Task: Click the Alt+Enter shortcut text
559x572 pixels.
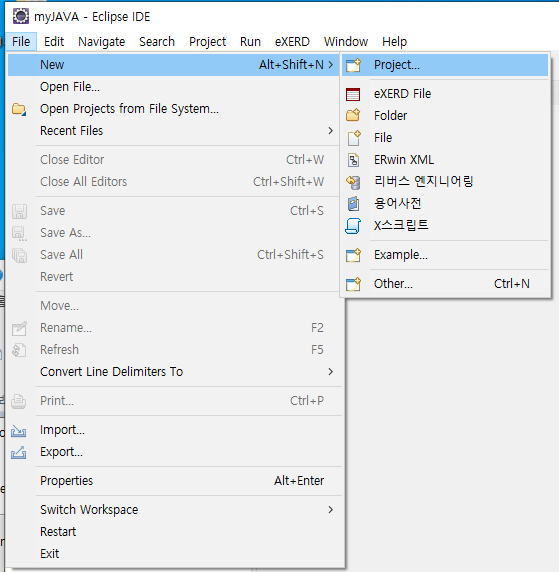Action: pyautogui.click(x=299, y=481)
